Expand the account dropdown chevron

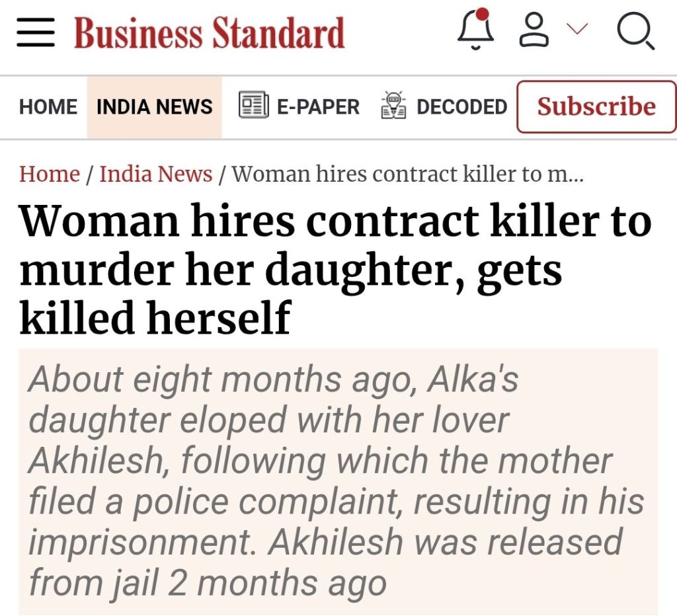click(x=577, y=29)
